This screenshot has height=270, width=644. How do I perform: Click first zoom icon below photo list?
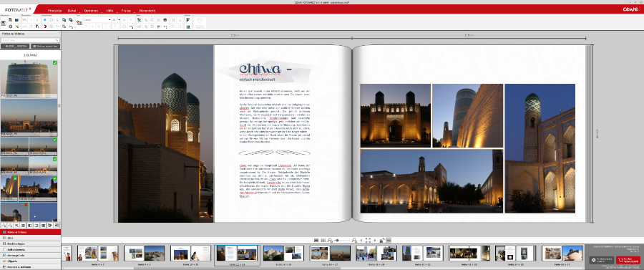click(x=4, y=225)
